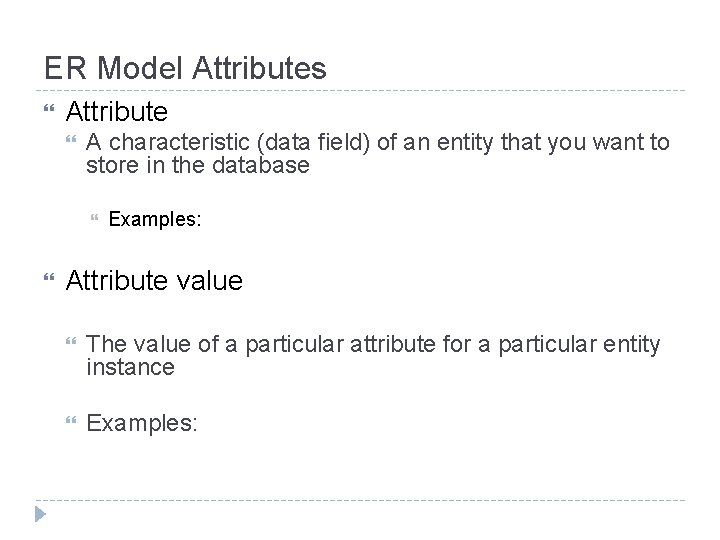Click the bullet beside the last 'Examples:' line
Image resolution: width=720 pixels, height=540 pixels.
(x=70, y=422)
